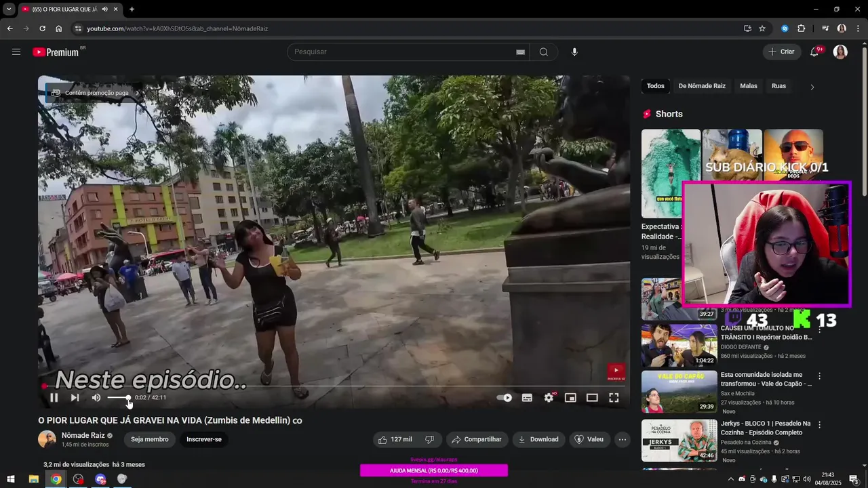Click Seja membro button
The height and width of the screenshot is (488, 868).
tap(150, 439)
